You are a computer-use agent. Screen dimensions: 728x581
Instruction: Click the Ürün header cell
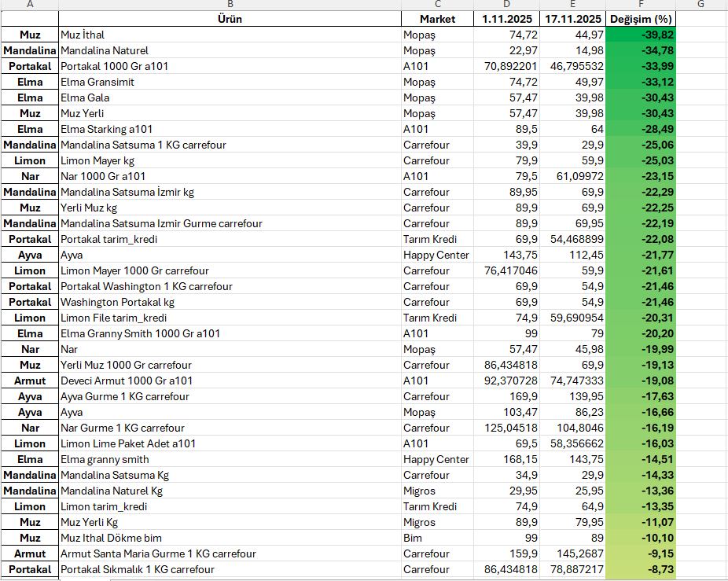coord(230,19)
